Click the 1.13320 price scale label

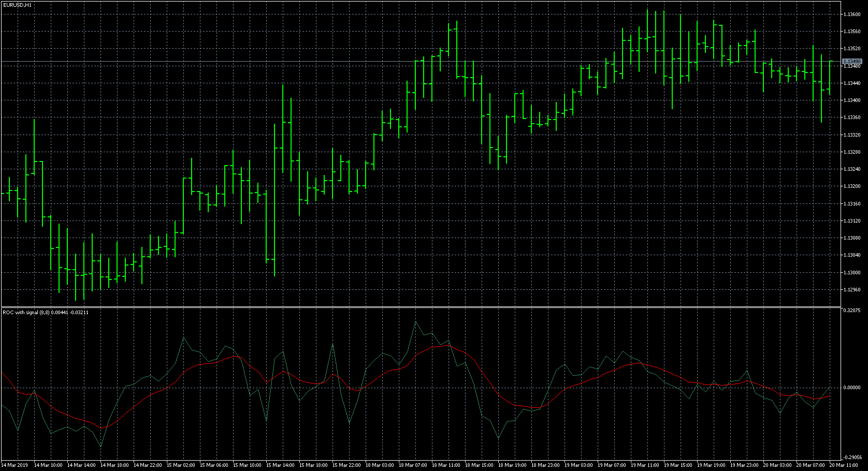click(852, 135)
